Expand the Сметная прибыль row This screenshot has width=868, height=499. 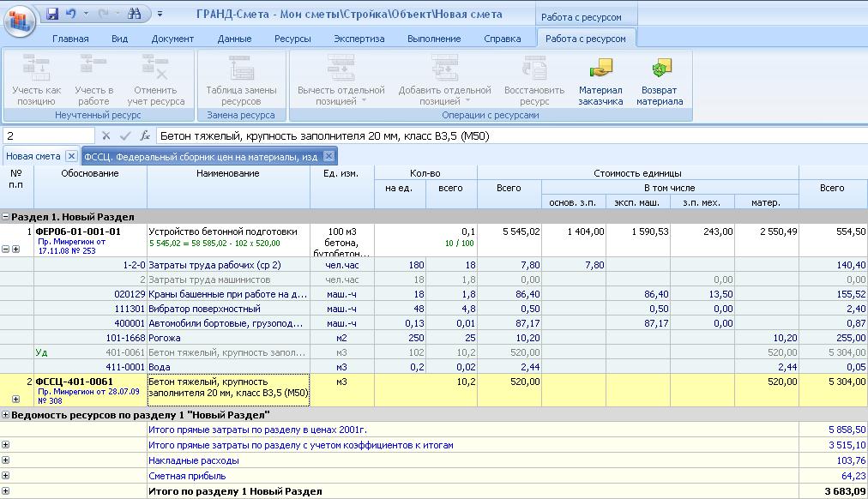(6, 476)
